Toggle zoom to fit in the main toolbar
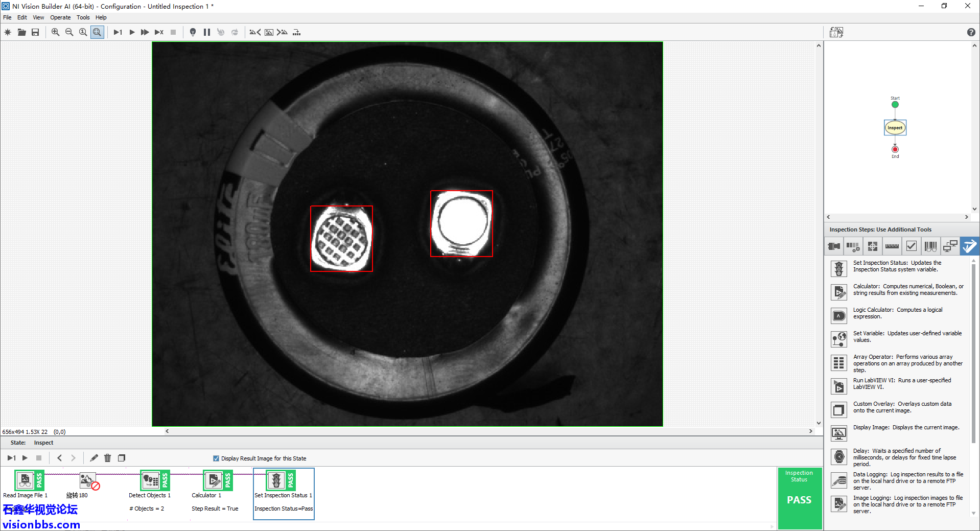 click(x=97, y=32)
